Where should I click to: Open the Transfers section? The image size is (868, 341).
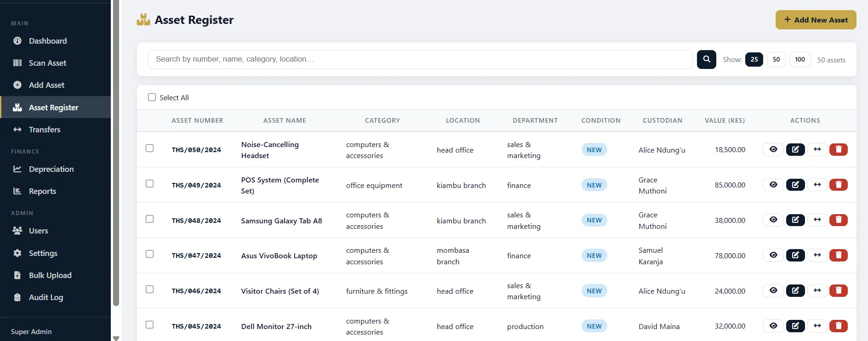55,130
